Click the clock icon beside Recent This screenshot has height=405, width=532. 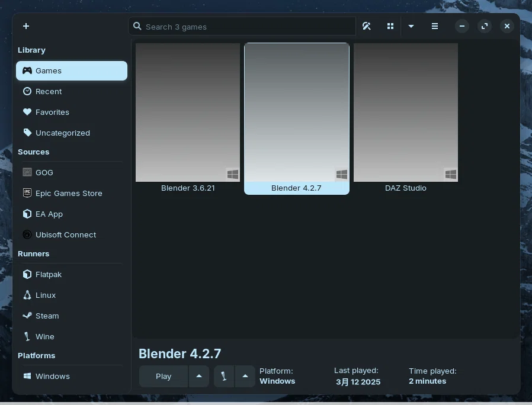(x=27, y=91)
